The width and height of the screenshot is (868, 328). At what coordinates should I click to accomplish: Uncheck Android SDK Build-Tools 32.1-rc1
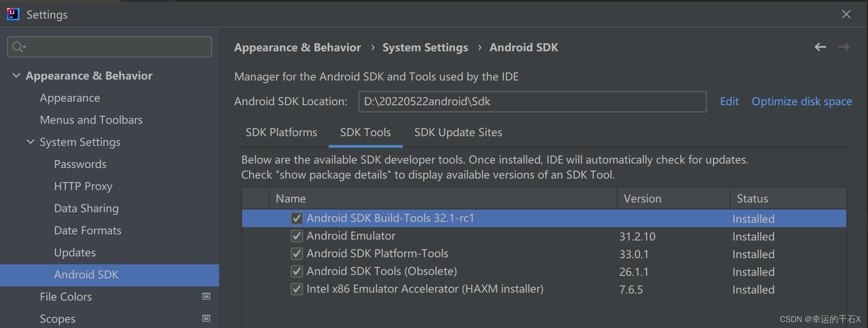(x=297, y=218)
